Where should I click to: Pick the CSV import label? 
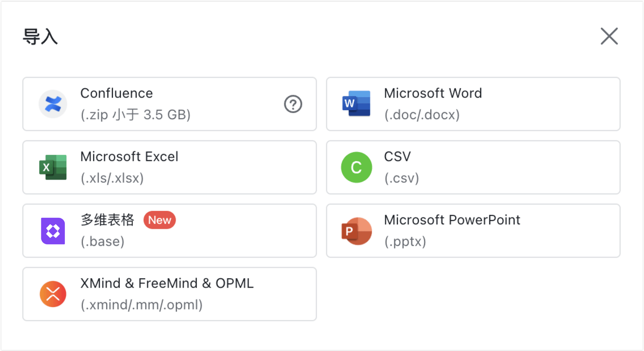point(397,157)
